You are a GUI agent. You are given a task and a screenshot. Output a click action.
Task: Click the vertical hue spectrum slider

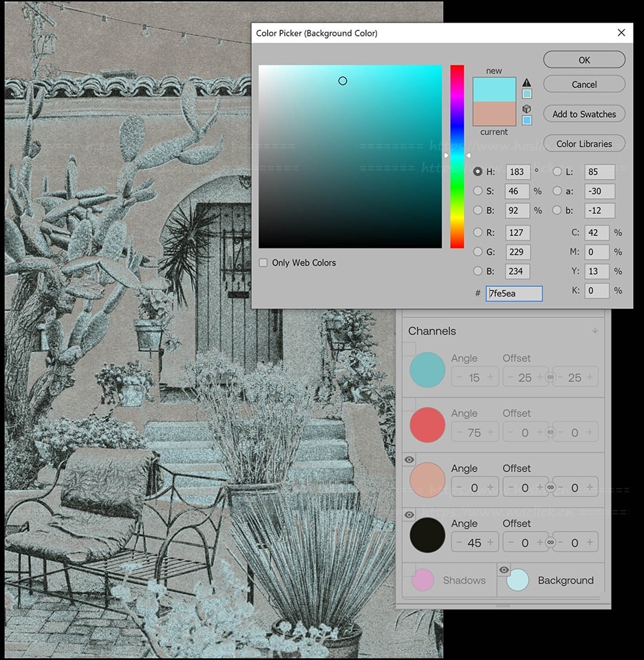[457, 157]
